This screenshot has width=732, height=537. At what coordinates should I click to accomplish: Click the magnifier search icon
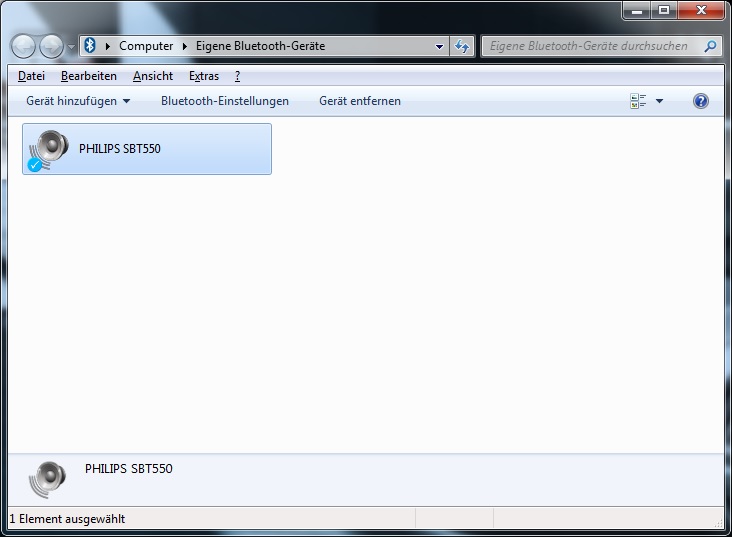tap(710, 46)
